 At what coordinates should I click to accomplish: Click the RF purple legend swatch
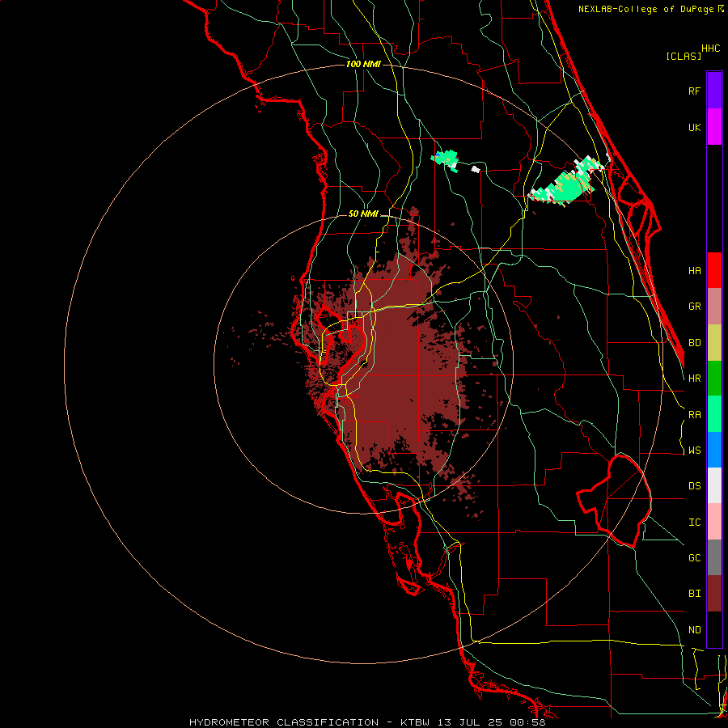tap(714, 91)
